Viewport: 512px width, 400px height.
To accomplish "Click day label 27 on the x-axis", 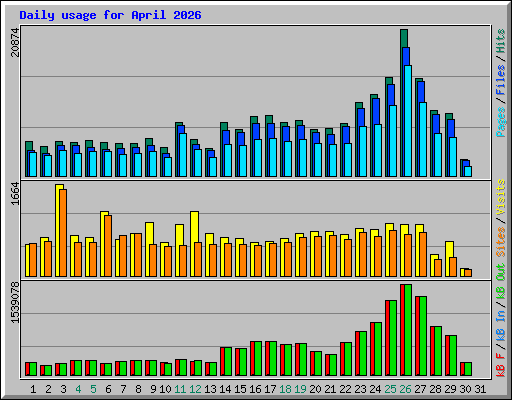I will (420, 389).
